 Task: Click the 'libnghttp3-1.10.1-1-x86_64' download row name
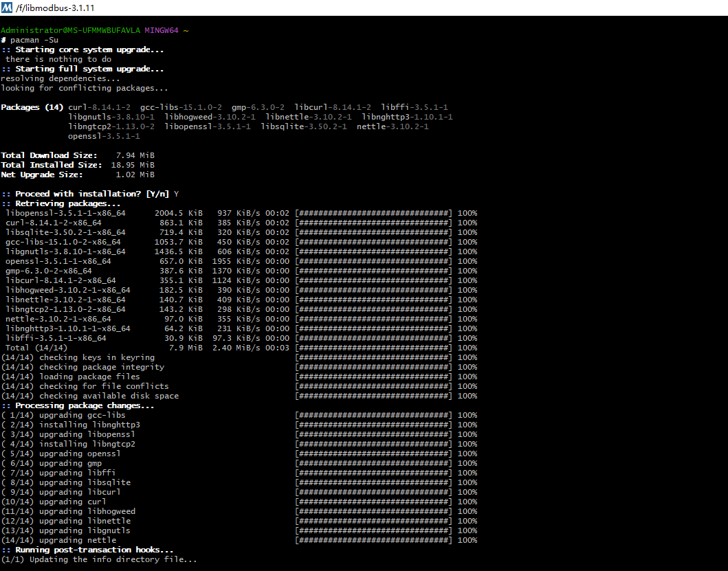click(68, 328)
